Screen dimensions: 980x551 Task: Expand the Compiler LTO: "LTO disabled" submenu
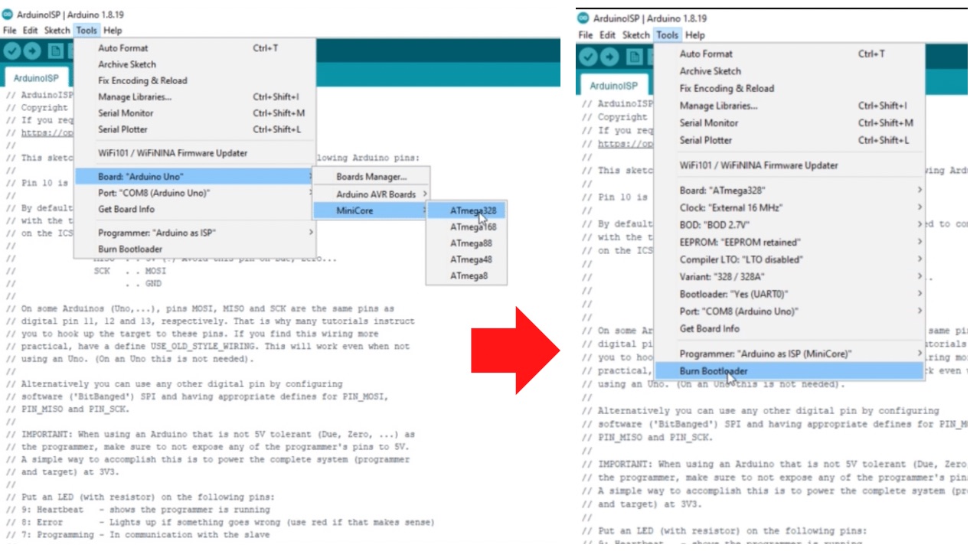pos(789,259)
